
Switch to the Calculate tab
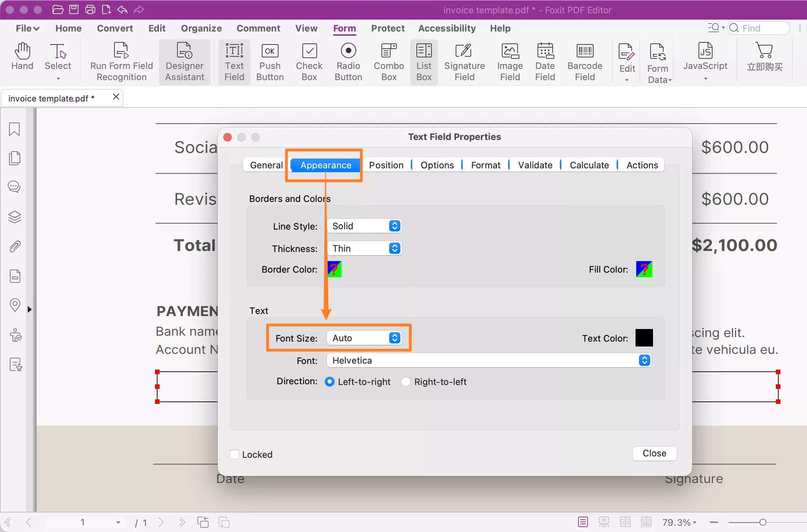tap(589, 165)
